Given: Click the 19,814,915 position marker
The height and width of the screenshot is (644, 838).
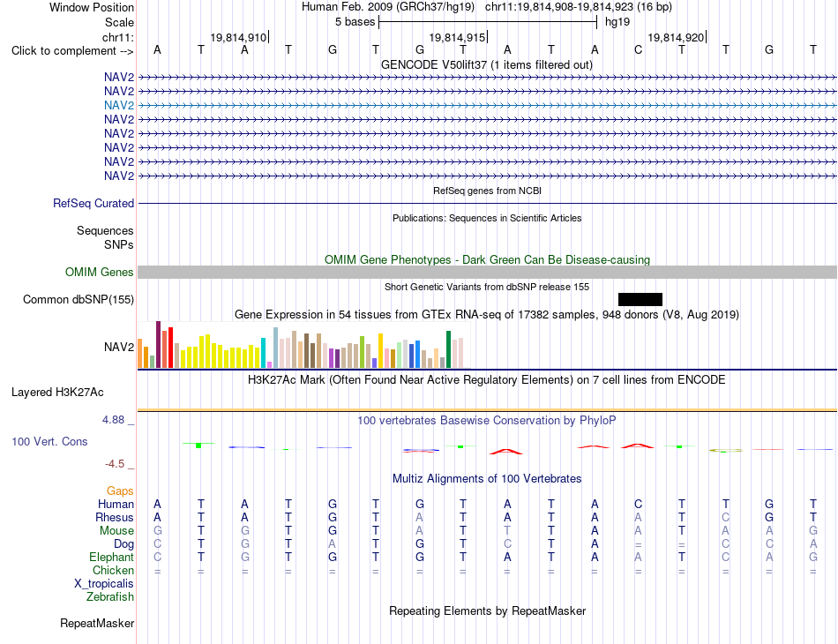Looking at the screenshot, I should tap(457, 37).
